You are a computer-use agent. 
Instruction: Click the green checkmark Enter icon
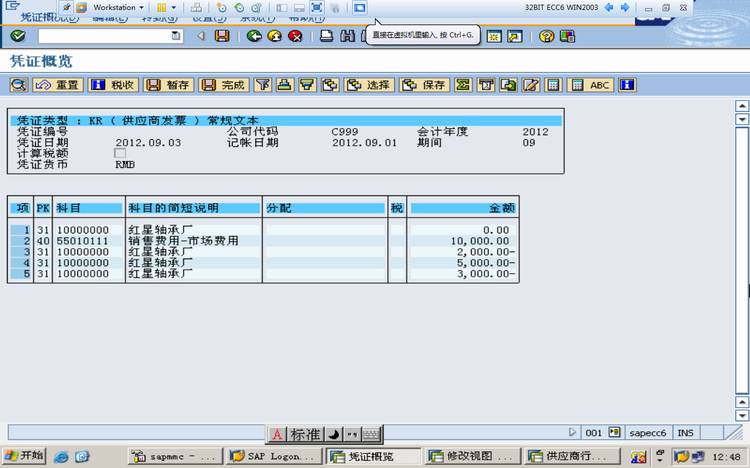pyautogui.click(x=18, y=36)
